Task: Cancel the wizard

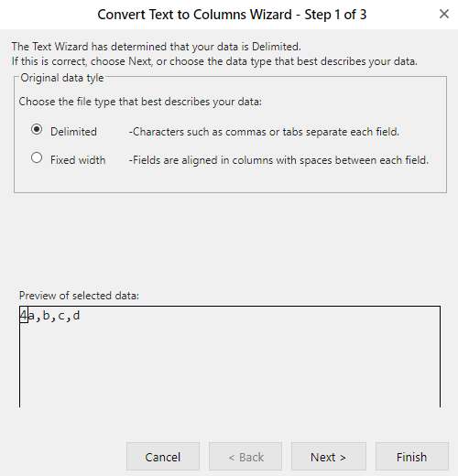Action: pos(163,457)
